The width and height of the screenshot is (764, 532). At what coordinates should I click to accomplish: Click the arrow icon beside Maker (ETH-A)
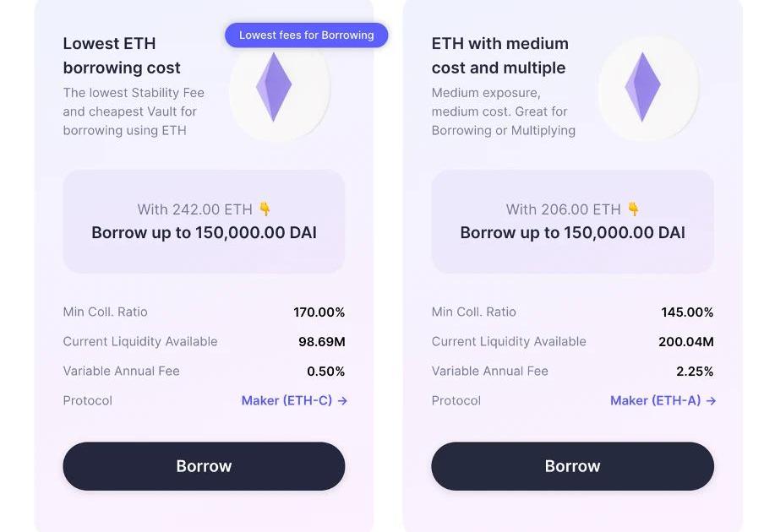[711, 401]
